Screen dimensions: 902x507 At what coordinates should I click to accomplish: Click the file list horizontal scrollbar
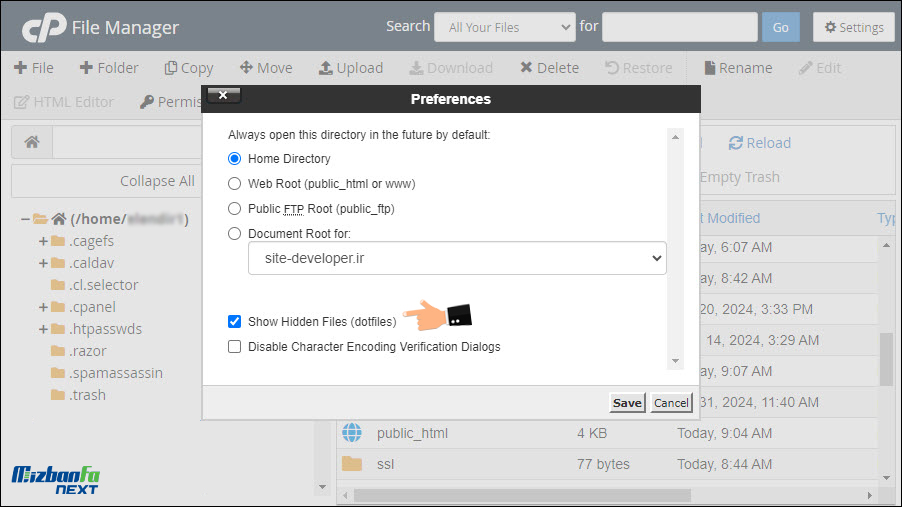click(522, 495)
